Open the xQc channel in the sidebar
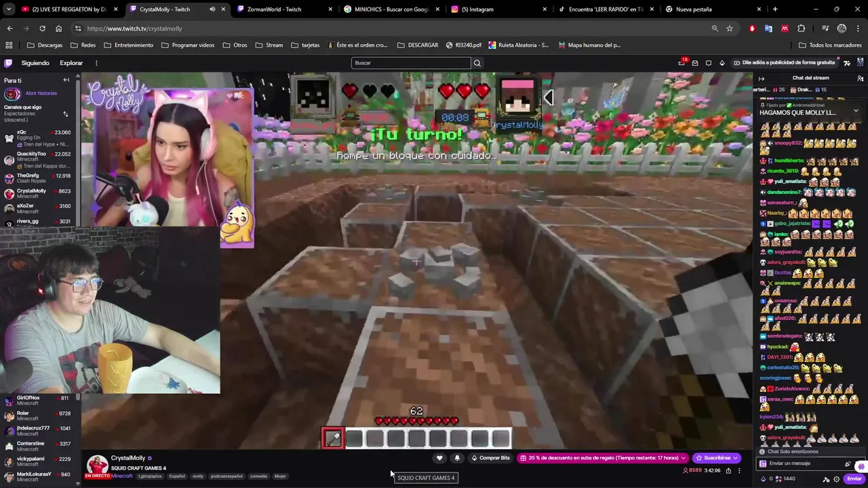The width and height of the screenshot is (868, 488). tap(38, 138)
